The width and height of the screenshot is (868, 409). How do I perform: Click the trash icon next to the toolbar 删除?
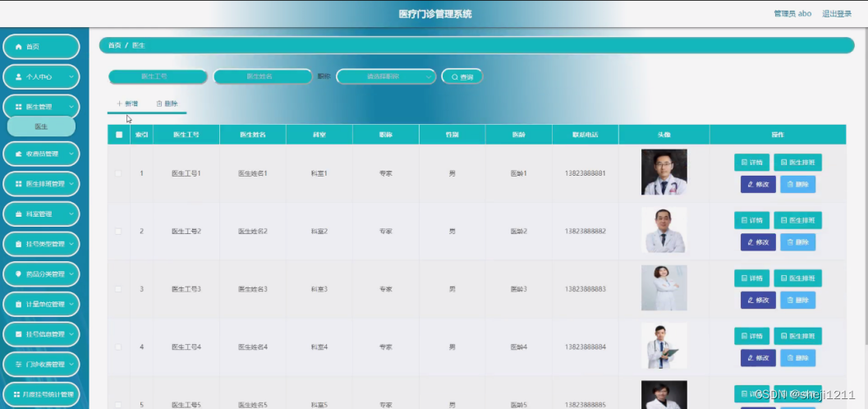click(x=159, y=103)
